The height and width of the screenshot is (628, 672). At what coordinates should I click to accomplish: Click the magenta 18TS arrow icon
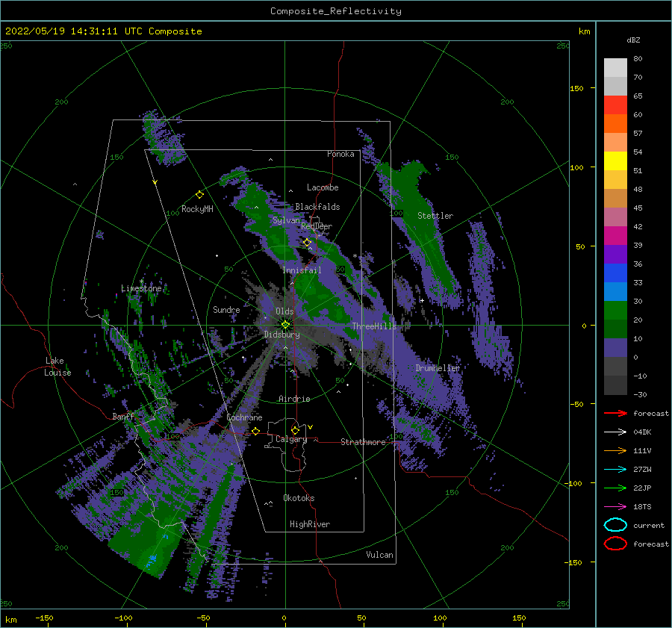coord(615,506)
